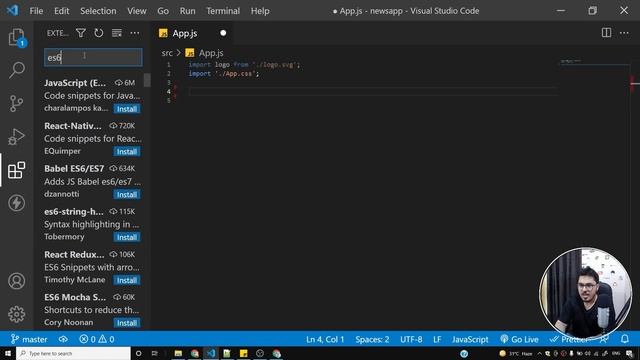Click the src breadcrumb segment
This screenshot has height=360, width=640.
[x=167, y=53]
